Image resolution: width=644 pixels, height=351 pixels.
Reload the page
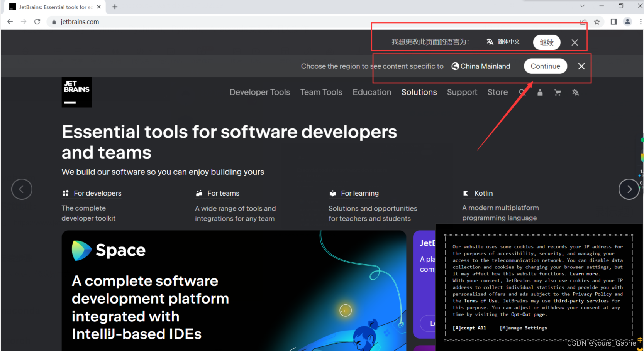click(x=37, y=22)
